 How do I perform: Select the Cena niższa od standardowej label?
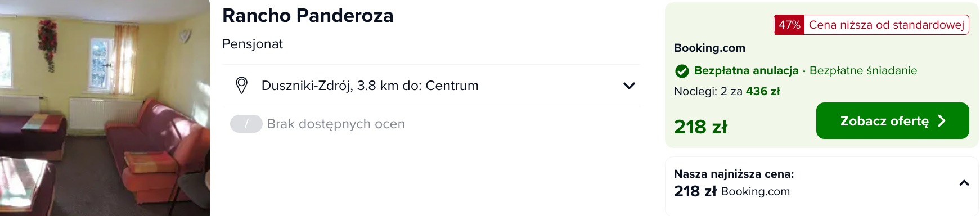click(x=886, y=25)
